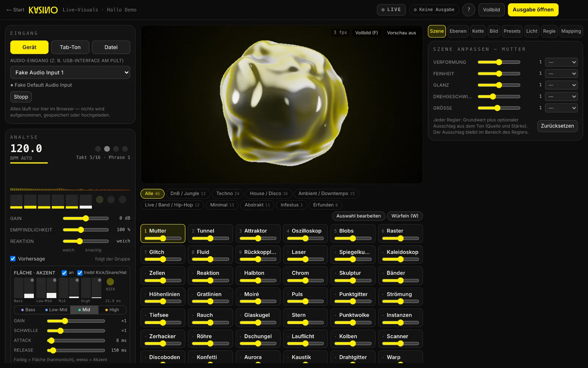Click the Keine Ausgabe status
The height and width of the screenshot is (368, 588).
tap(434, 10)
